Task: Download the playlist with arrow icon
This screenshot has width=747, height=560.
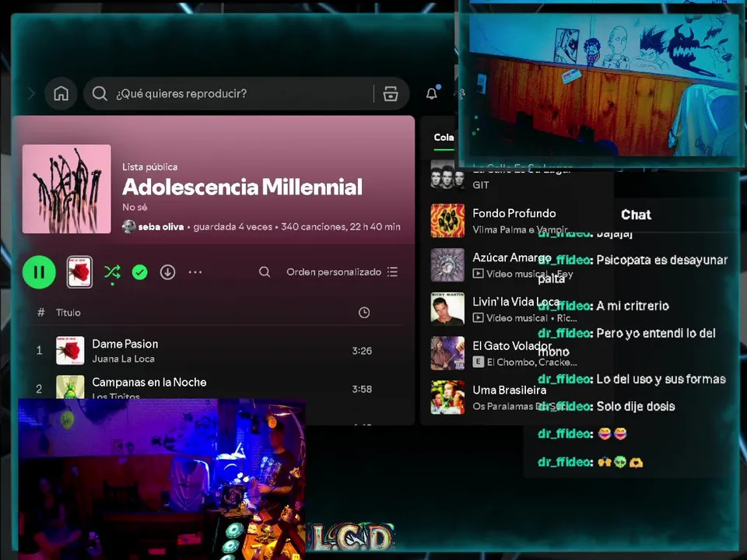Action: [167, 272]
